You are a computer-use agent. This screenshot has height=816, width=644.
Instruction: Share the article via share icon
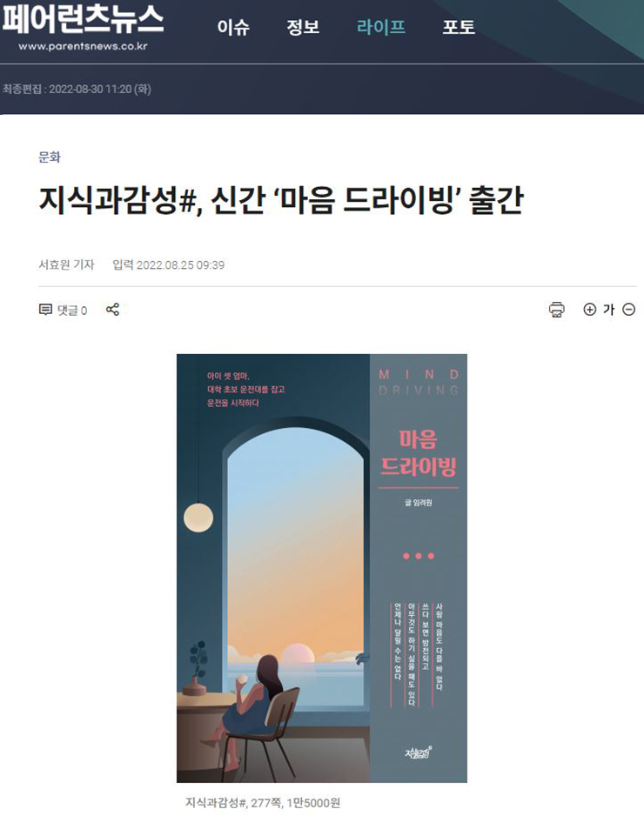point(112,310)
